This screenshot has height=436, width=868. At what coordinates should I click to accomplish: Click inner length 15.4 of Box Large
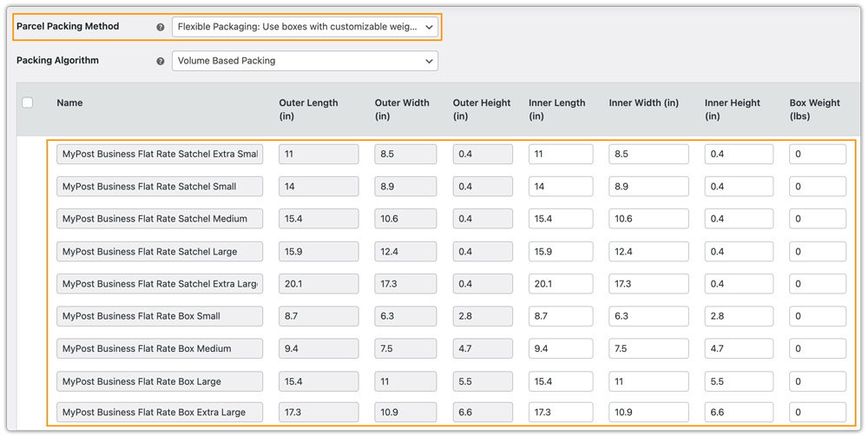point(561,381)
